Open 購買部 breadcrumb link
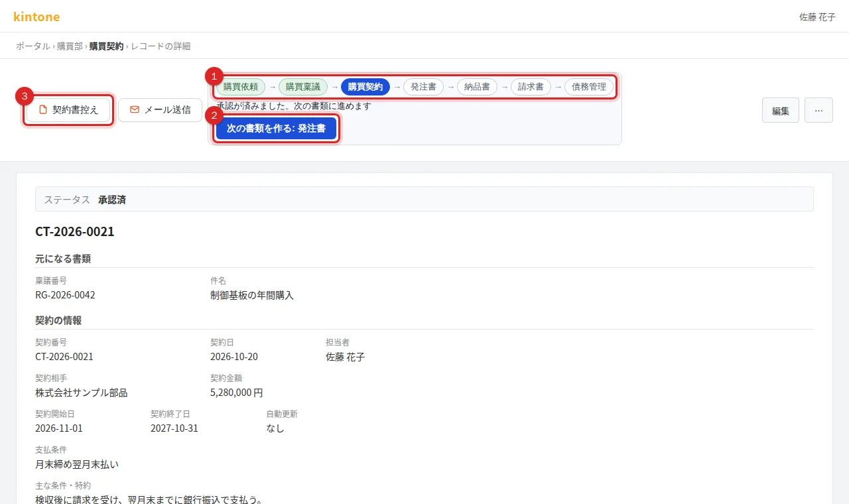Viewport: 849px width, 504px height. pos(70,46)
